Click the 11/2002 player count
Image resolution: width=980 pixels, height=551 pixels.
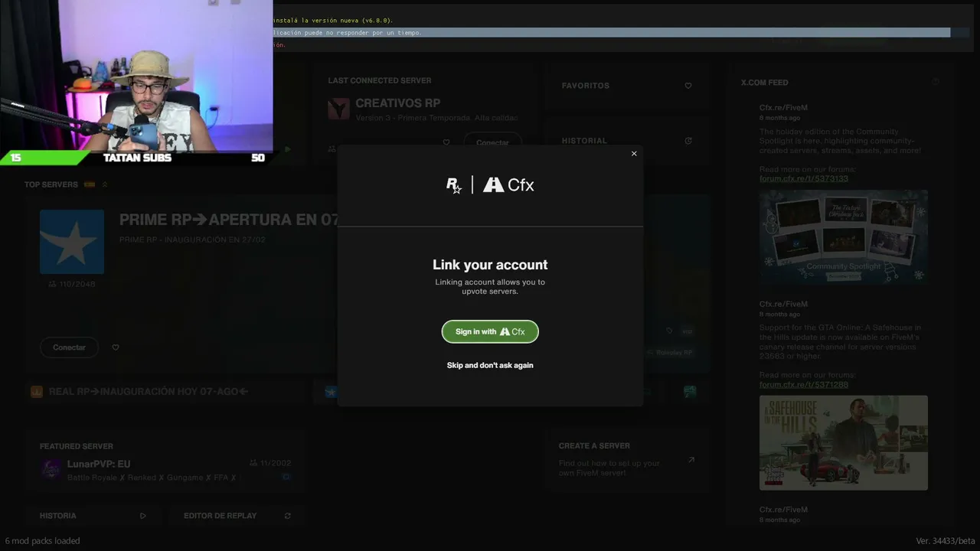270,463
